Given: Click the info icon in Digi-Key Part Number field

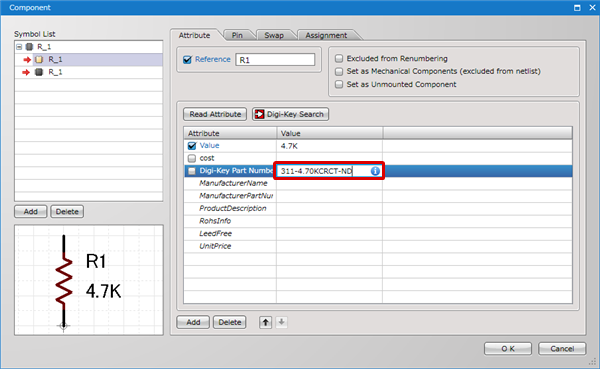Looking at the screenshot, I should click(375, 171).
